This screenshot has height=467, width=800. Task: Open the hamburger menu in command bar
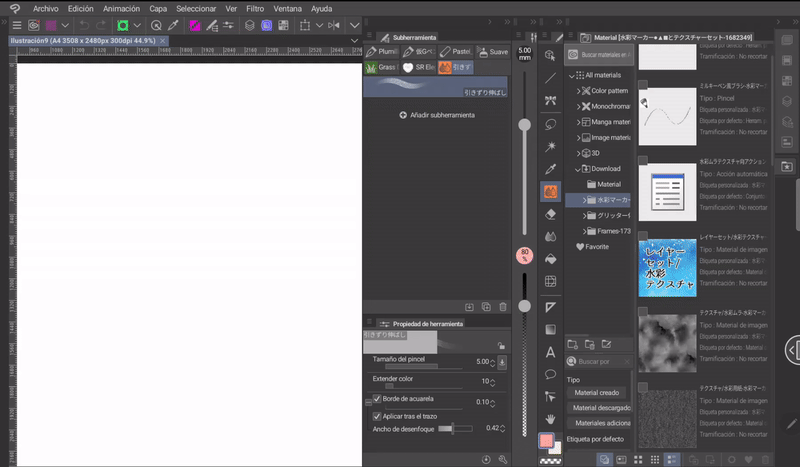pyautogui.click(x=17, y=25)
